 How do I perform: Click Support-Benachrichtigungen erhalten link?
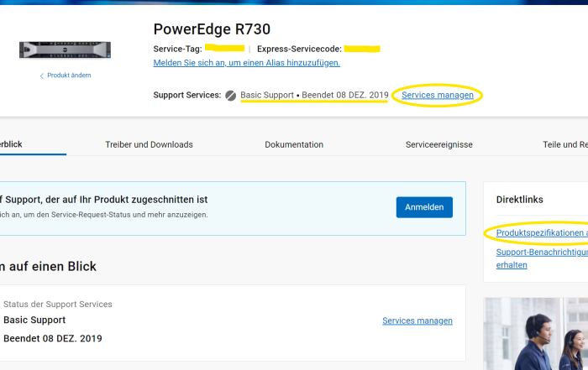(542, 258)
